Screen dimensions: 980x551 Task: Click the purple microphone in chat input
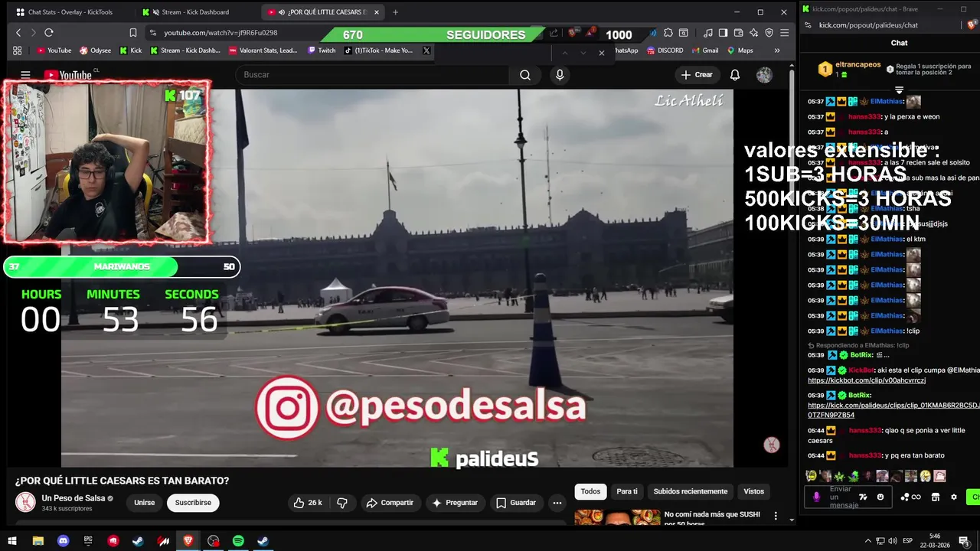click(x=816, y=497)
